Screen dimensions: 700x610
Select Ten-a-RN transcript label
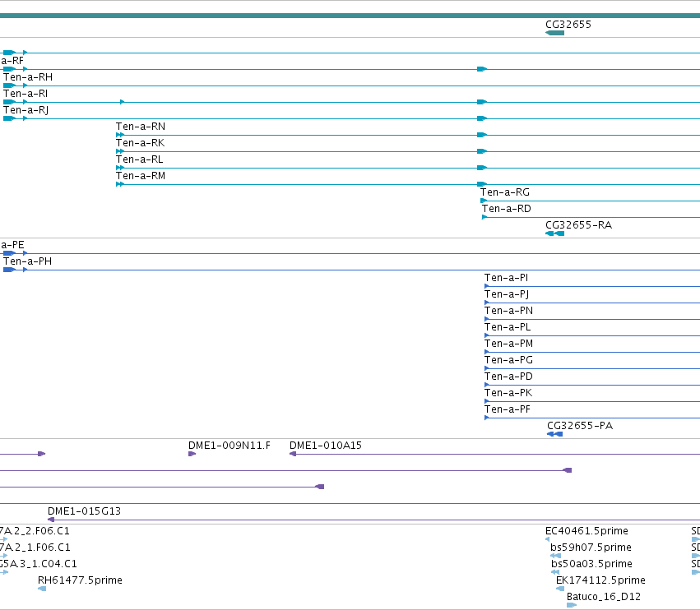[x=141, y=127]
